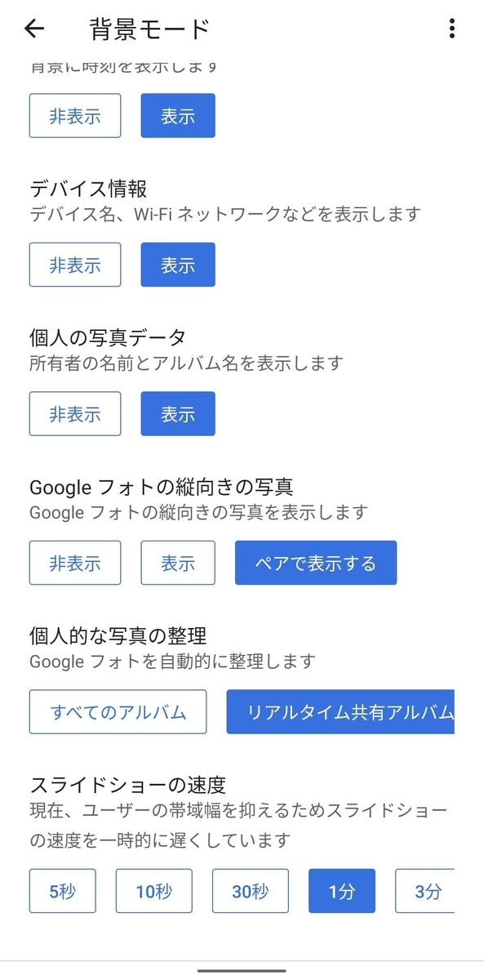The height and width of the screenshot is (980, 484).
Task: Show Google フォト portrait photos individually
Action: pyautogui.click(x=177, y=563)
